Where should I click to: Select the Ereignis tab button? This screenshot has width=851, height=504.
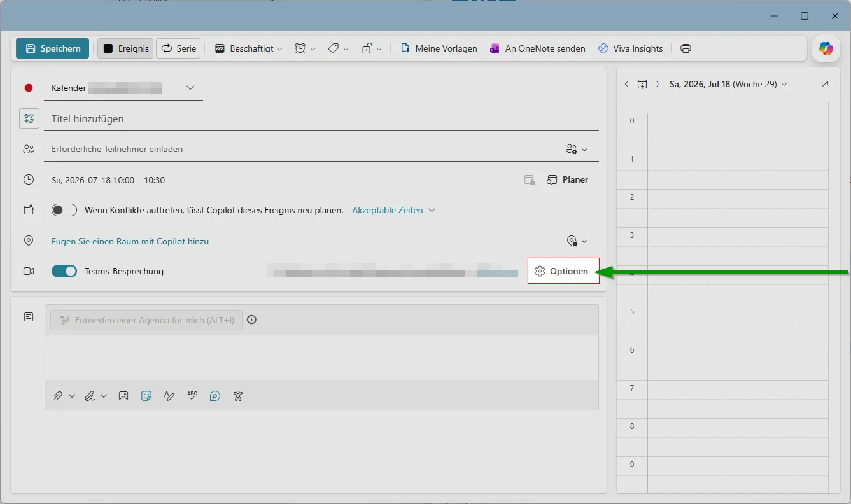pos(125,48)
